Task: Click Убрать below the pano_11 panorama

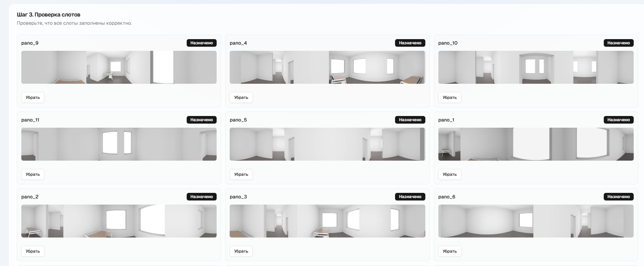Action: [x=33, y=174]
